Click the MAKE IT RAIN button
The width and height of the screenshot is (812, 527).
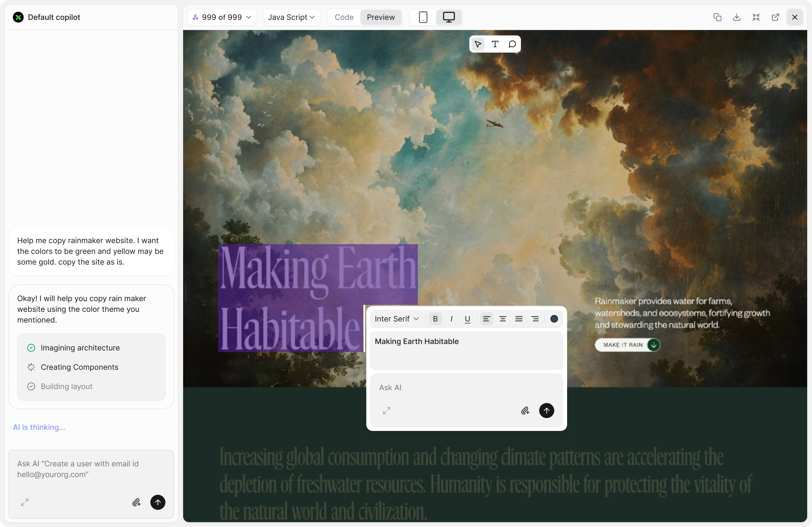(x=628, y=345)
